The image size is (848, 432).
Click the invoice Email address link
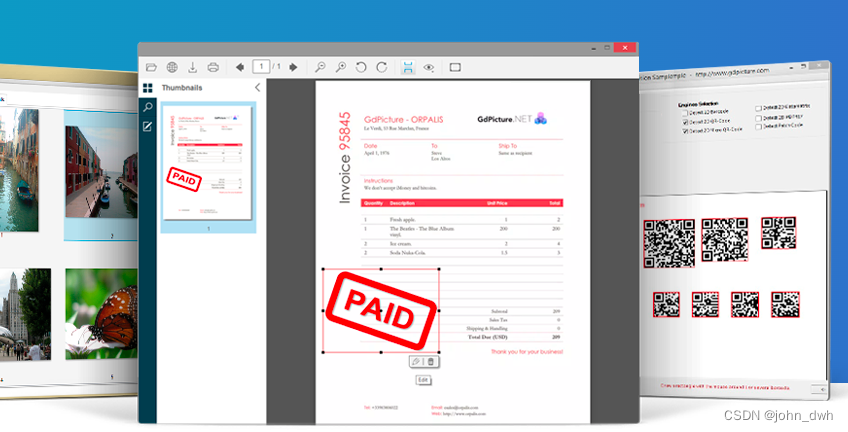tap(455, 407)
